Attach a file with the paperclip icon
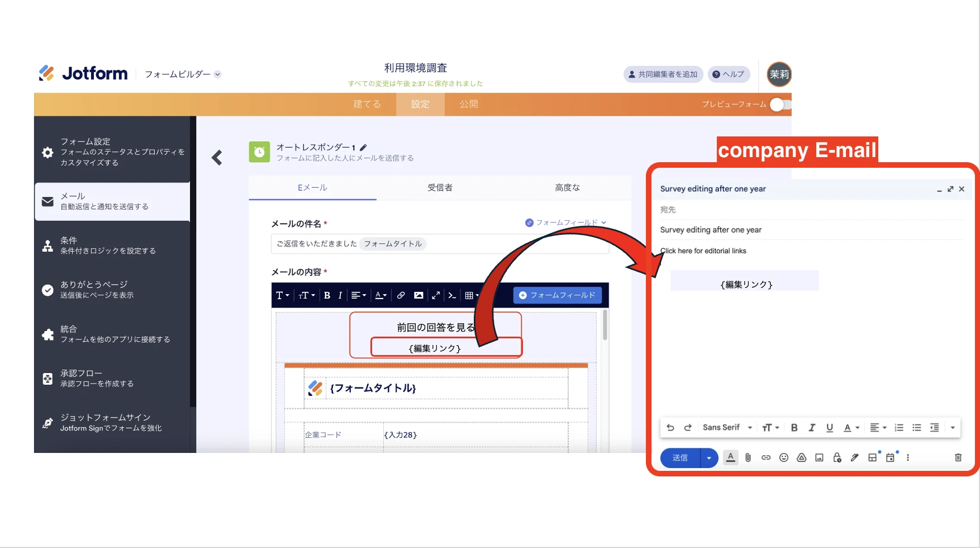The height and width of the screenshot is (548, 980). tap(748, 457)
